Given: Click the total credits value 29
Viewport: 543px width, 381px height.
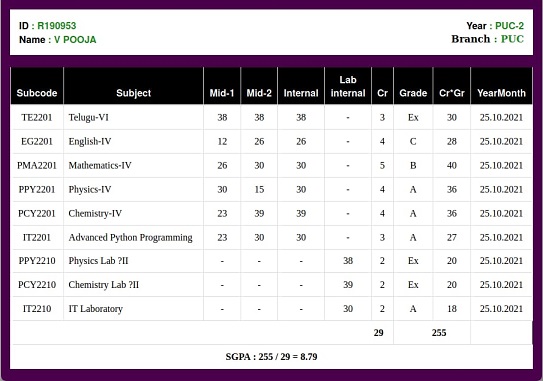Looking at the screenshot, I should pos(379,333).
